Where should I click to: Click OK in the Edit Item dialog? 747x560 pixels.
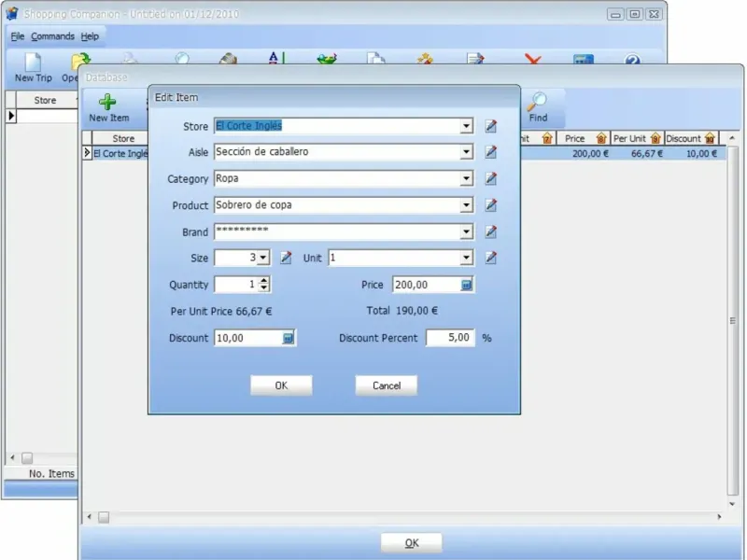point(282,385)
